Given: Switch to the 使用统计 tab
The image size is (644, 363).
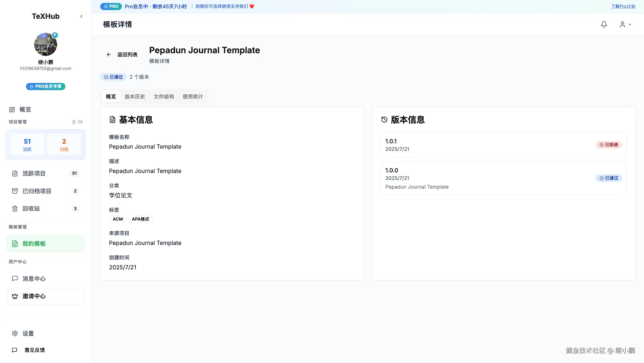Looking at the screenshot, I should coord(193,96).
